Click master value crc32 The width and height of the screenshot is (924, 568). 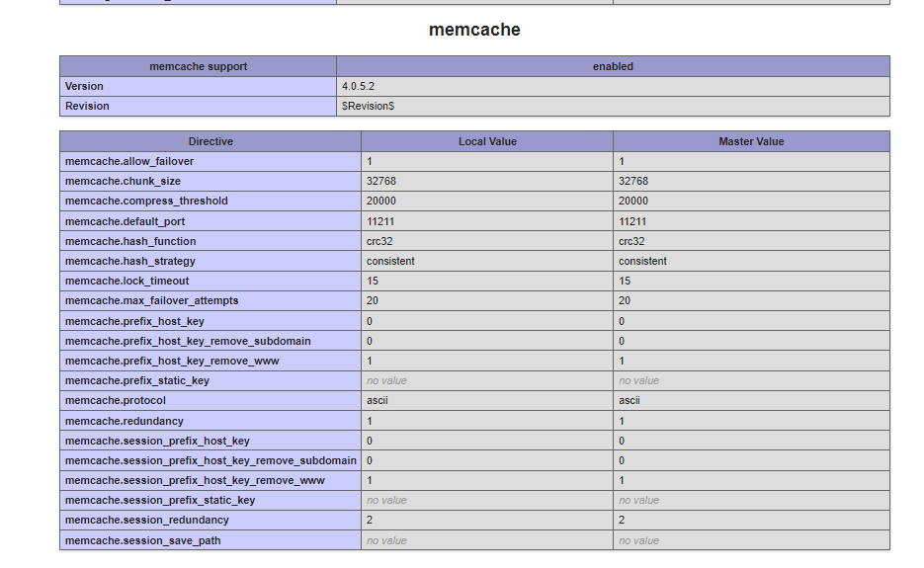coord(631,242)
